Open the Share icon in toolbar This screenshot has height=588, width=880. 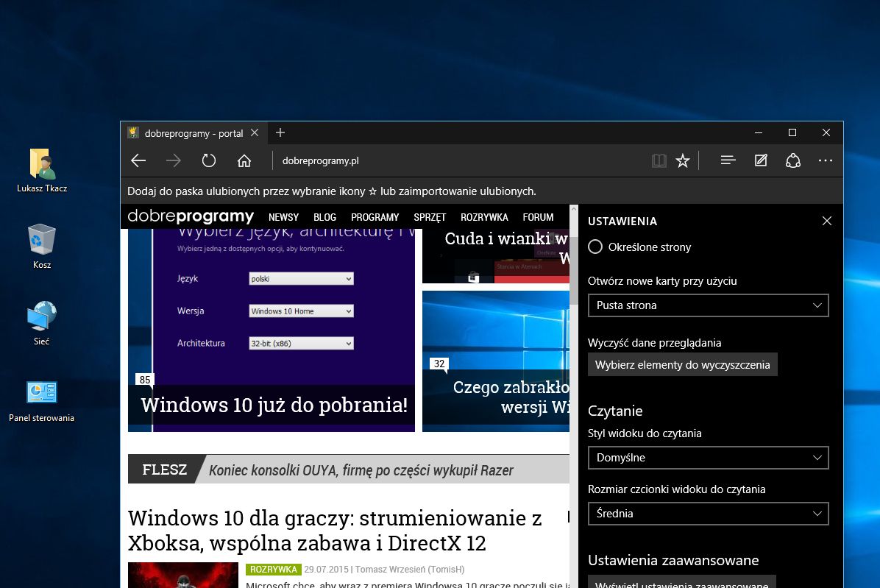pos(793,160)
